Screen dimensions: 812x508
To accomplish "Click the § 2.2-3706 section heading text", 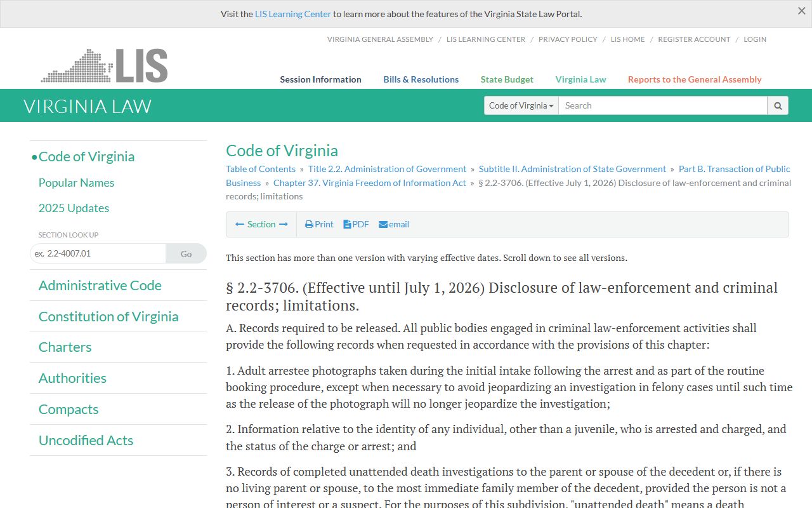I will [502, 296].
